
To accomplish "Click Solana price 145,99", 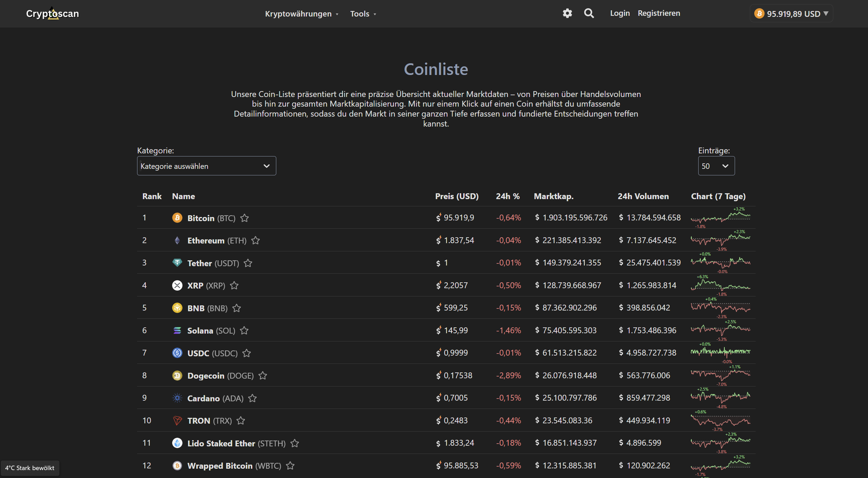I will (x=456, y=330).
